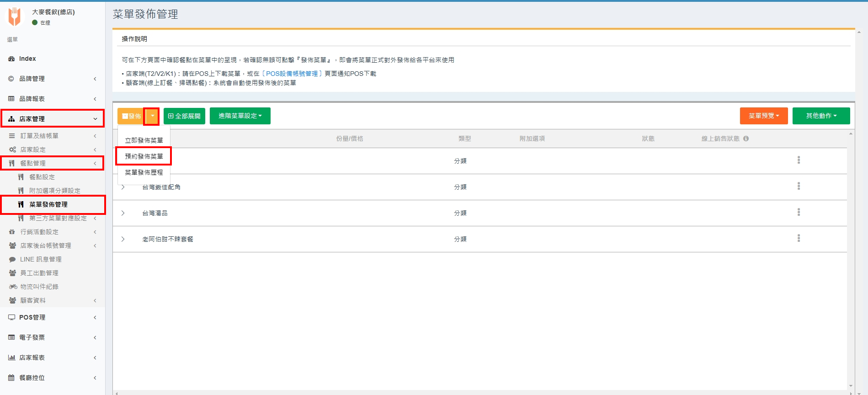868x395 pixels.
Task: Expand the 老阿伯甜不辣套餐 category row
Action: pos(123,239)
